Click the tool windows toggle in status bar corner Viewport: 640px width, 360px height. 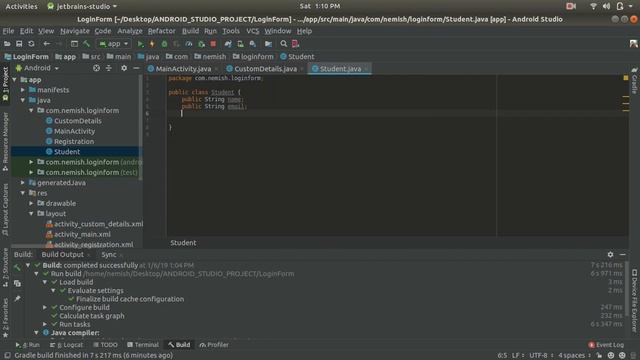click(x=7, y=356)
